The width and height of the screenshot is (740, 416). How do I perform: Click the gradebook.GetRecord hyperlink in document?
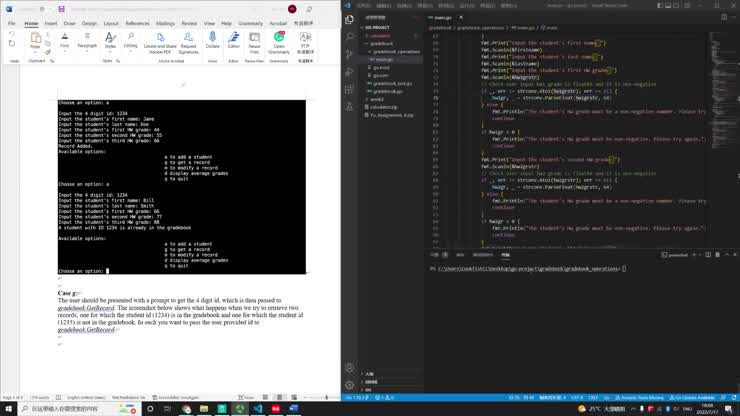(87, 308)
